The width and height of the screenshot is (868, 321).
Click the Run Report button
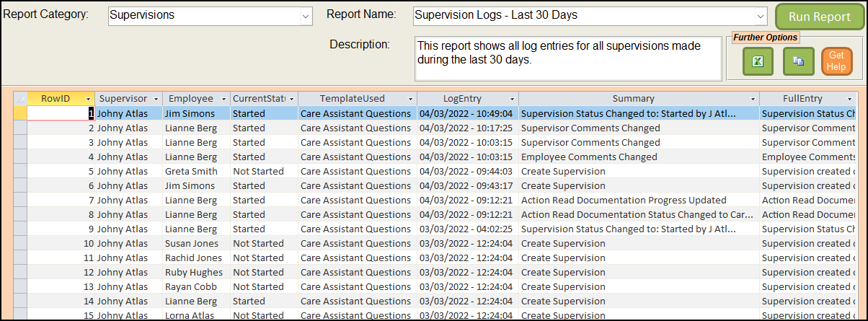pyautogui.click(x=818, y=17)
